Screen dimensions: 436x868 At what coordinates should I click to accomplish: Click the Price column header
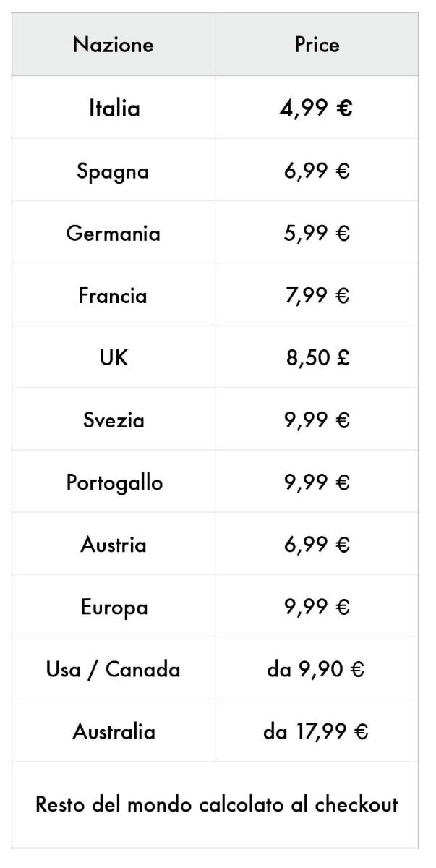(317, 45)
